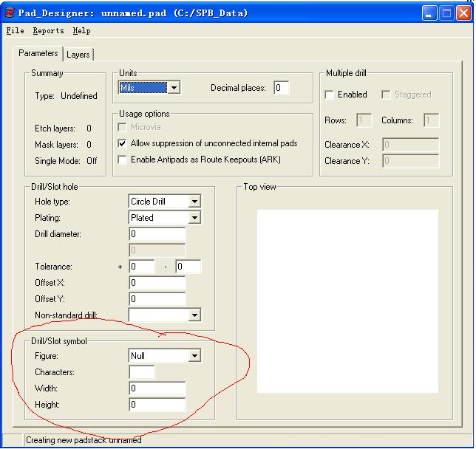Click the Characters input field
This screenshot has height=449, width=476.
[142, 372]
